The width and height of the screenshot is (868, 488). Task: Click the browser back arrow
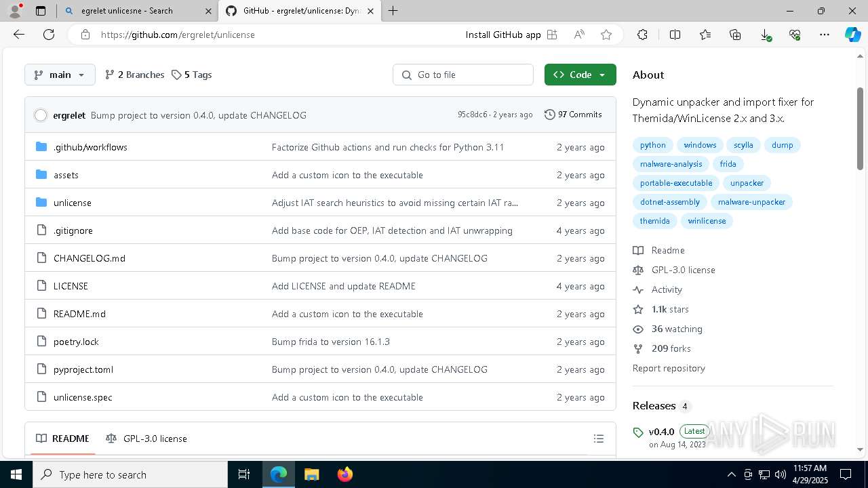tap(19, 35)
